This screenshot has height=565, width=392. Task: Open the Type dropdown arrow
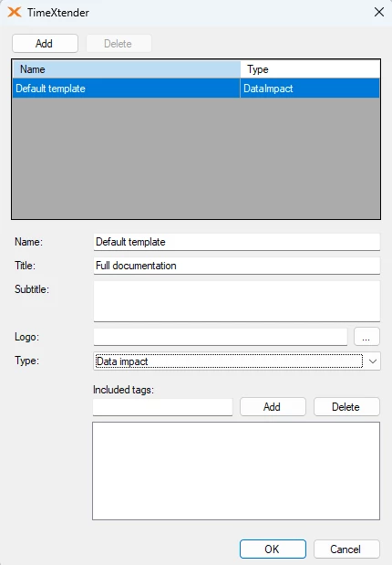(373, 361)
